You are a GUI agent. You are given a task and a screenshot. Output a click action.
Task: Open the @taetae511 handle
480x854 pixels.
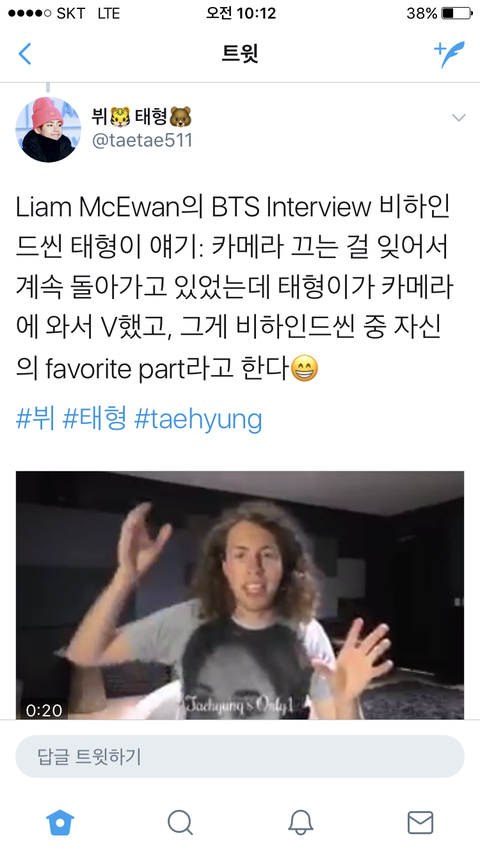142,141
